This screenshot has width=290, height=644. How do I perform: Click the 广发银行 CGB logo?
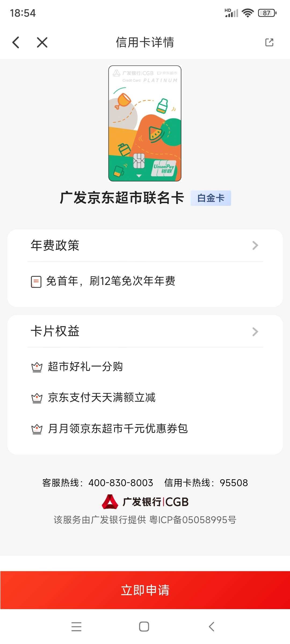click(145, 502)
